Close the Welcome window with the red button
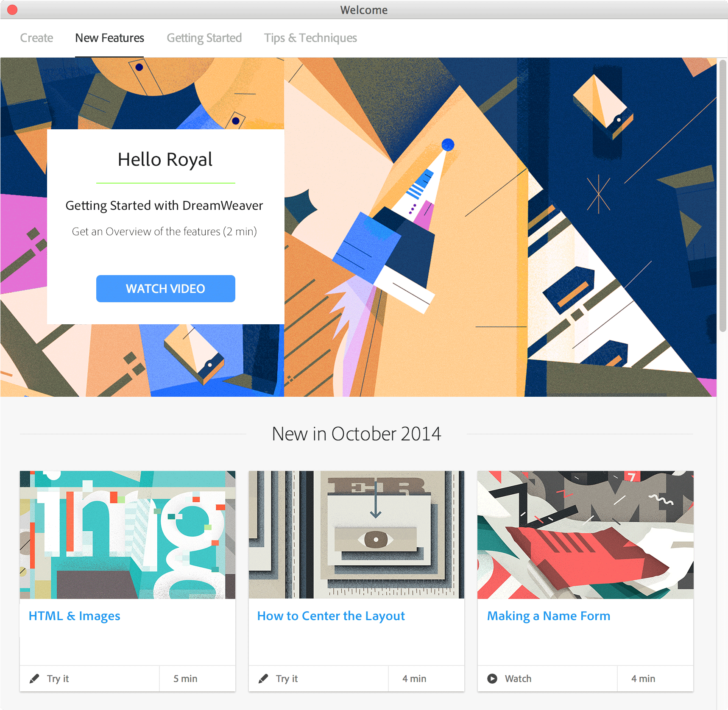 12,10
